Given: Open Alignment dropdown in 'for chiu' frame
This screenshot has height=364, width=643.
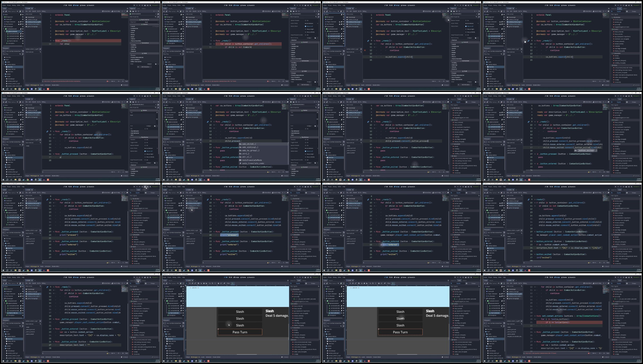Looking at the screenshot, I should 151,22.
